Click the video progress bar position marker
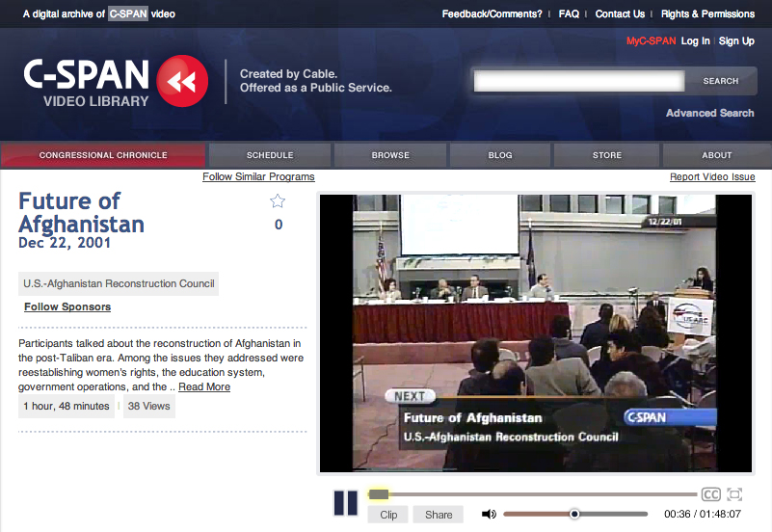The height and width of the screenshot is (532, 772). [x=378, y=494]
